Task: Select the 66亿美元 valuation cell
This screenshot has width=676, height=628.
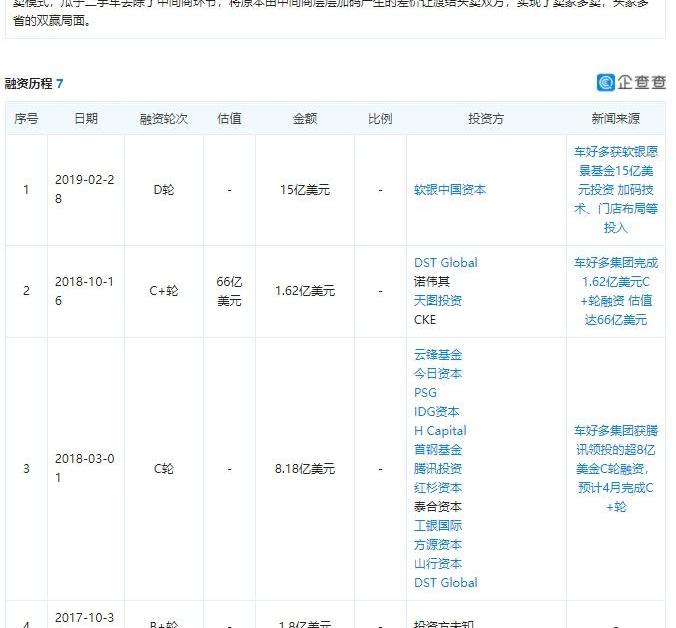Action: tap(229, 291)
